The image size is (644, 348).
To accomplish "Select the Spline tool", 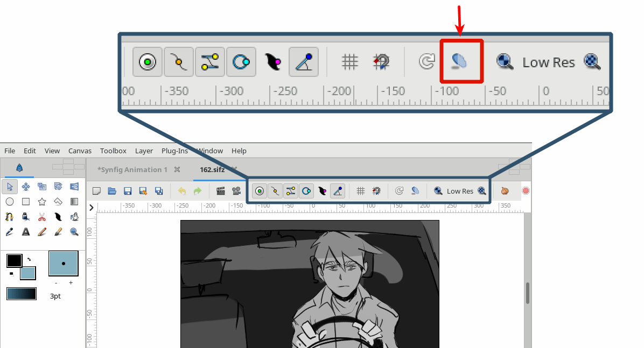I will [10, 217].
